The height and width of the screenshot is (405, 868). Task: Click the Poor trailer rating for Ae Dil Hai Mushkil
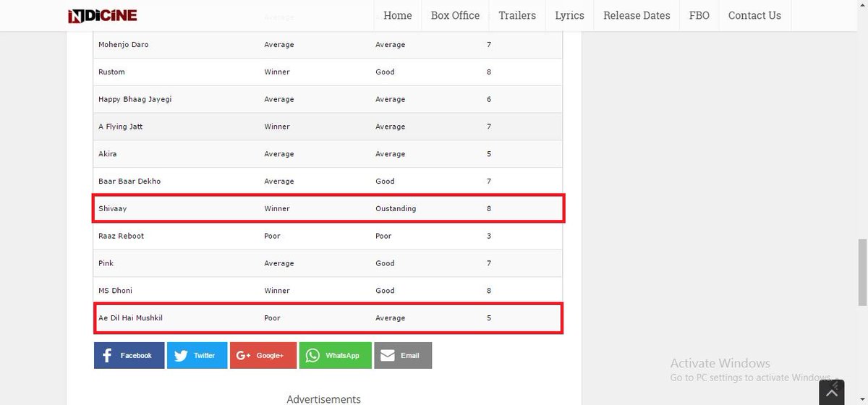(x=272, y=318)
